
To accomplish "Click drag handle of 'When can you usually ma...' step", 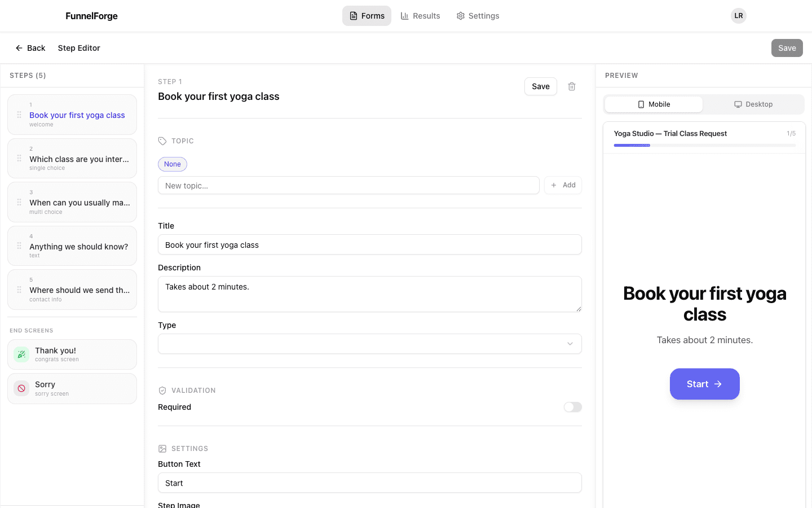I will 19,202.
